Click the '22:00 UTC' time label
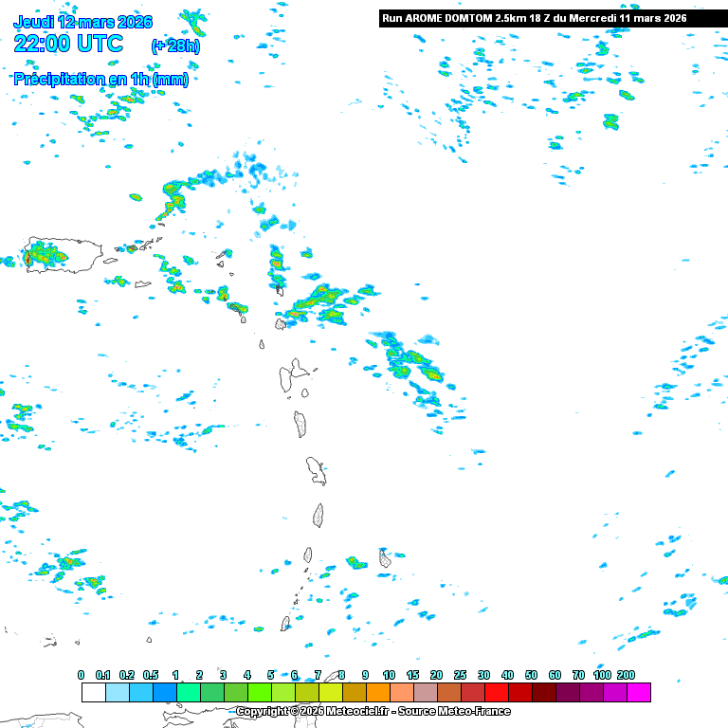 pos(68,44)
